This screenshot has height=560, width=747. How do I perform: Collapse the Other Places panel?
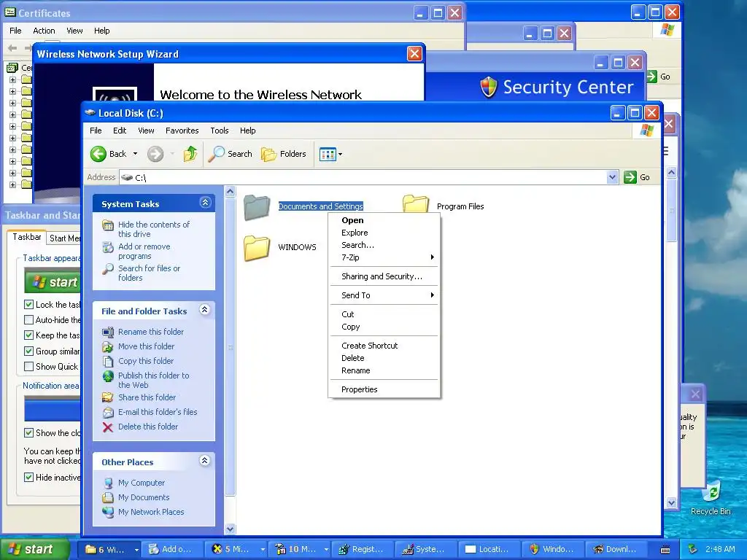pyautogui.click(x=205, y=461)
